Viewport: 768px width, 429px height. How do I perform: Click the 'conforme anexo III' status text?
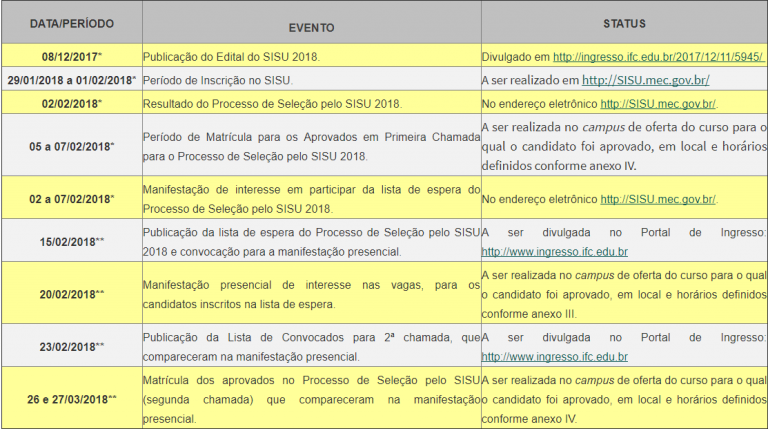[529, 313]
